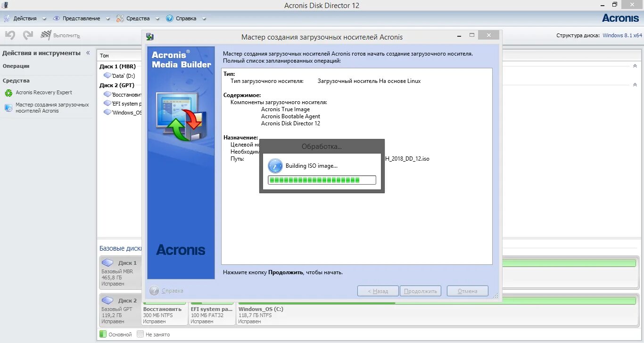This screenshot has width=644, height=343.
Task: Open the Справка dropdown arrow
Action: click(204, 19)
